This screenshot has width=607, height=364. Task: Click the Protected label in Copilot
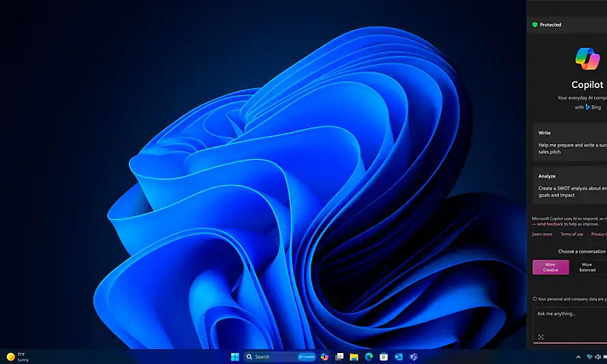[x=550, y=25]
